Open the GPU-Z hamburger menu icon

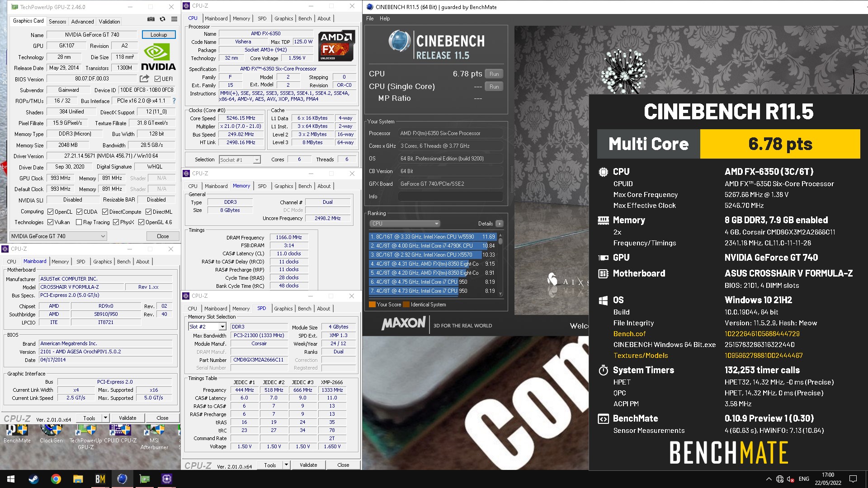[x=174, y=19]
